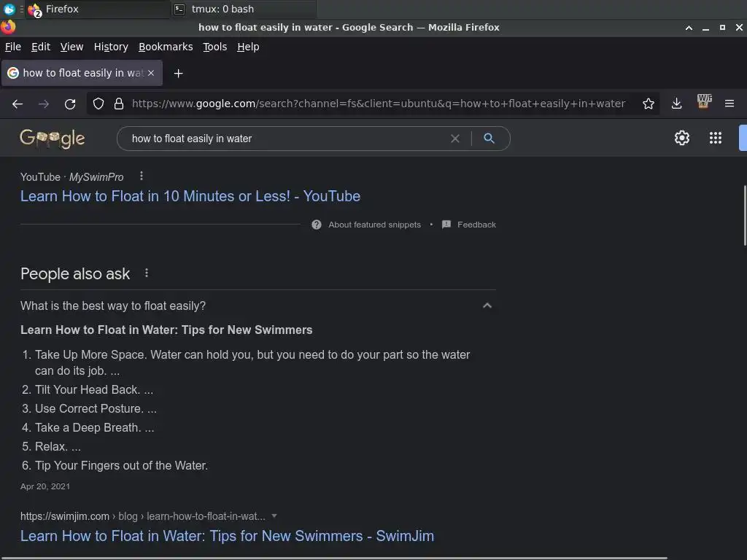Image resolution: width=747 pixels, height=560 pixels.
Task: Open a new browser tab
Action: (x=178, y=73)
